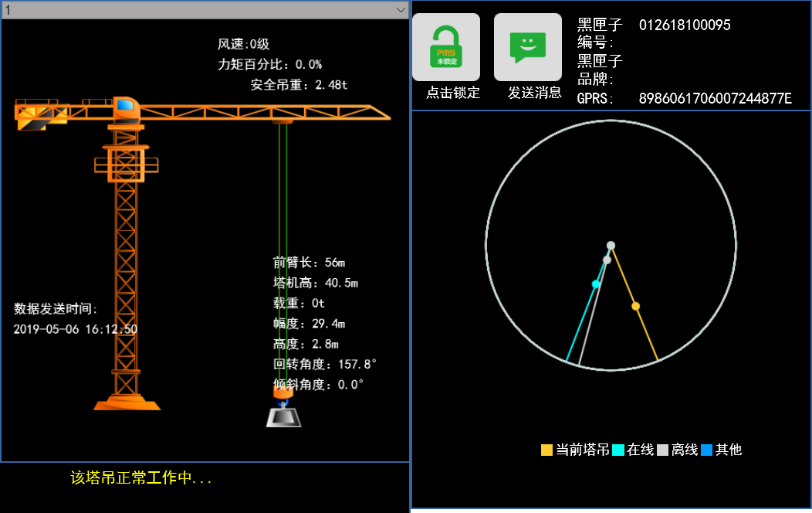Click the green unlocked padlock icon
Screen dimensions: 812x513
[445, 46]
